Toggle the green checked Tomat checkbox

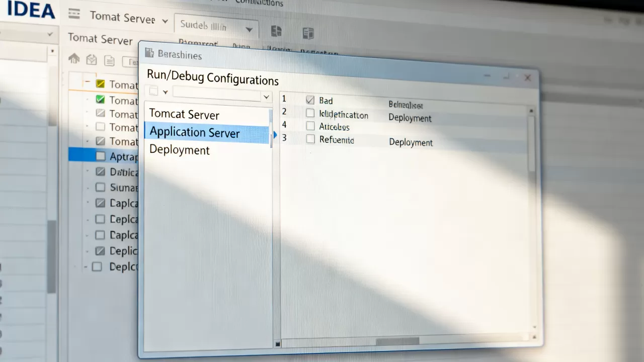100,99
